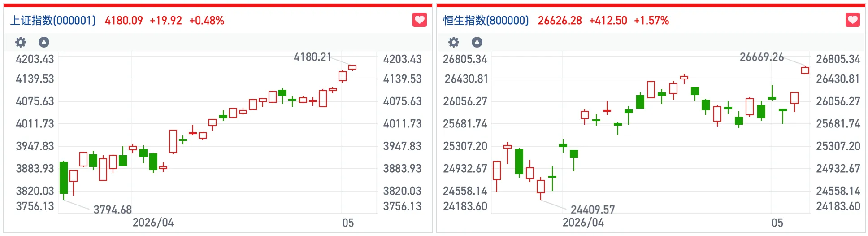868x236 pixels.
Task: Click the 3794.68 low label on chart
Action: (x=113, y=210)
